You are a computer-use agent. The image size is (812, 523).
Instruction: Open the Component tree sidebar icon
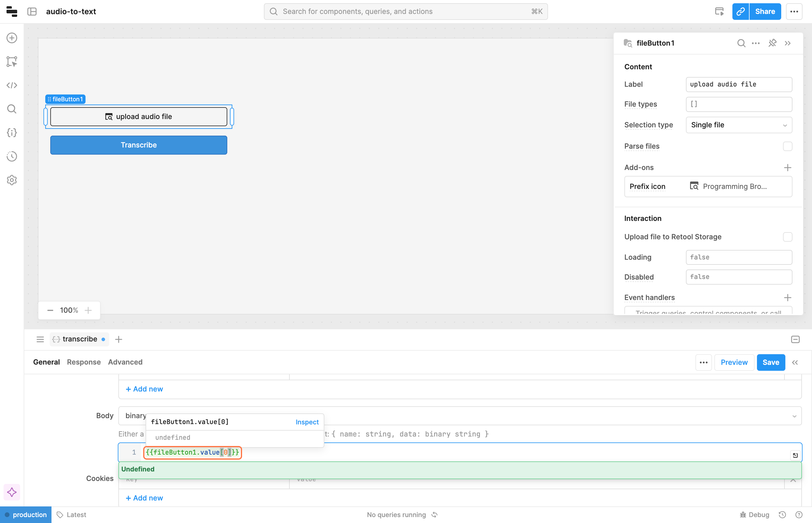point(12,62)
